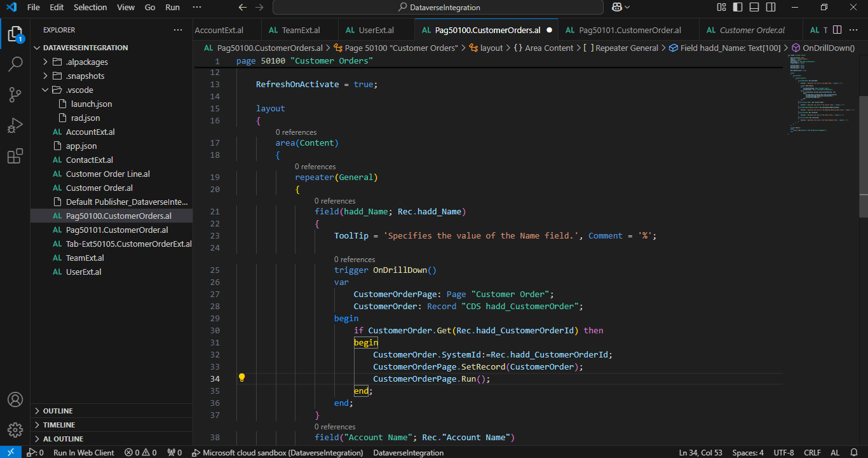Open the Search view in activity bar
Viewport: 868px width, 458px height.
click(15, 64)
